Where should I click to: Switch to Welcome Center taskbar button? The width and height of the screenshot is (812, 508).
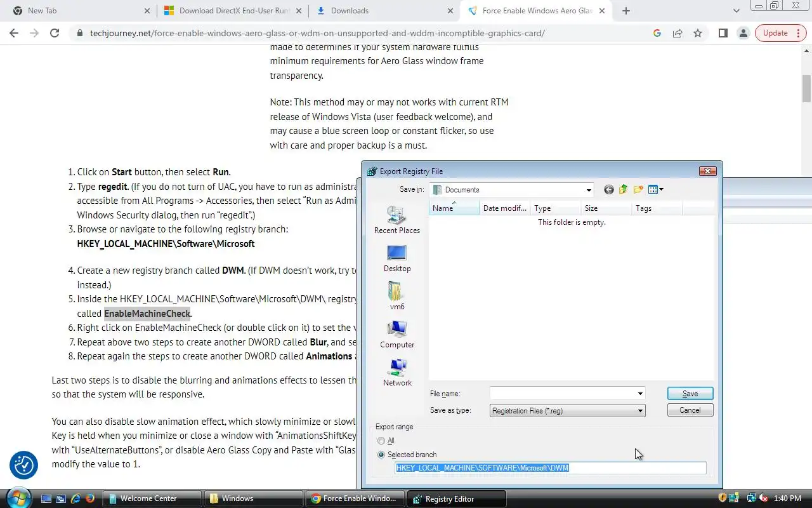pyautogui.click(x=152, y=498)
